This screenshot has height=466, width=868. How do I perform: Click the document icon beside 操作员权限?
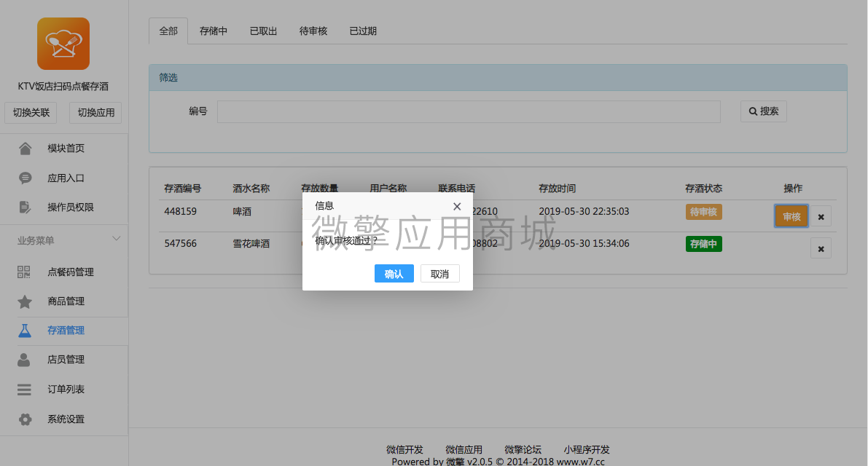tap(25, 208)
